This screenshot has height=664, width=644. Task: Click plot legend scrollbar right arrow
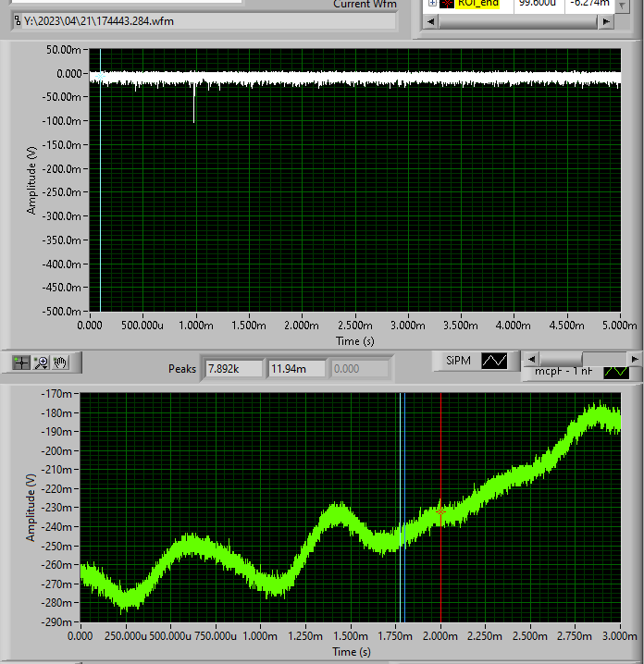(634, 359)
